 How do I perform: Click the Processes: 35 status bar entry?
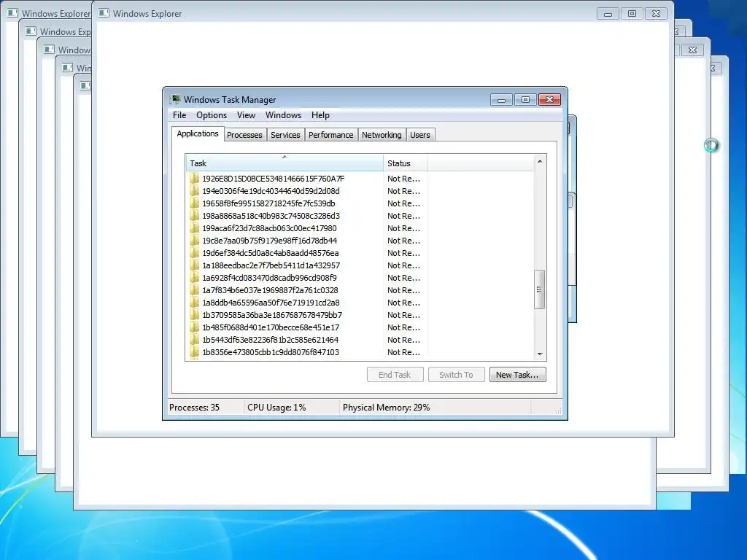click(194, 408)
